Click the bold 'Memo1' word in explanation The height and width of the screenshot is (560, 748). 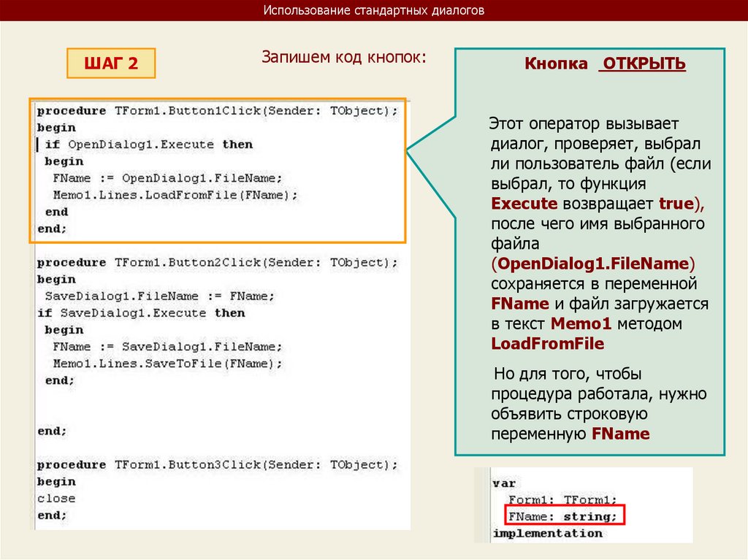[x=581, y=323]
